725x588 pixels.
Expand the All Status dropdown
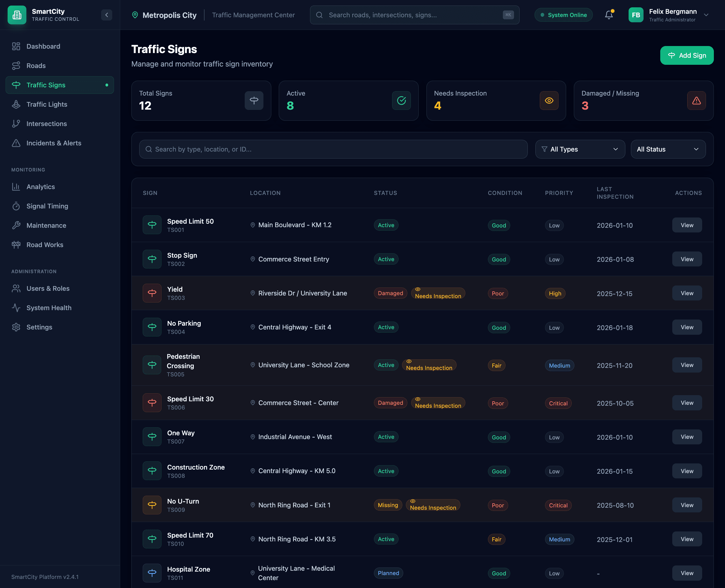tap(668, 149)
